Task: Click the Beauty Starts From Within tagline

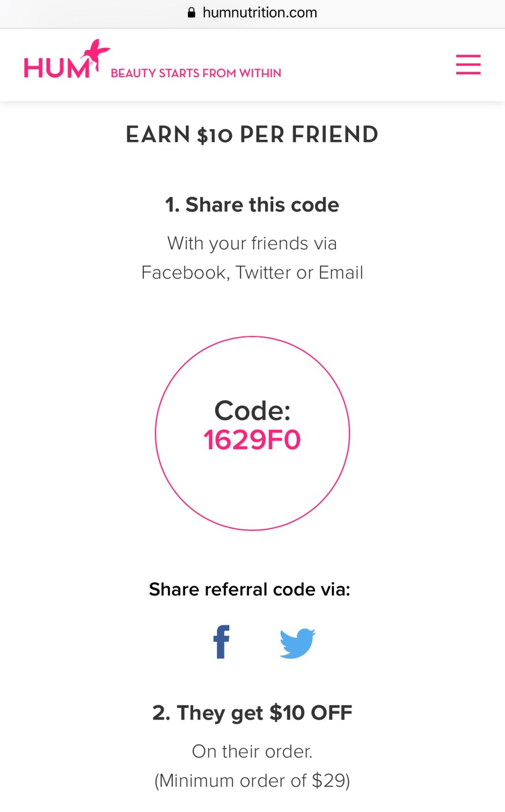Action: click(196, 73)
